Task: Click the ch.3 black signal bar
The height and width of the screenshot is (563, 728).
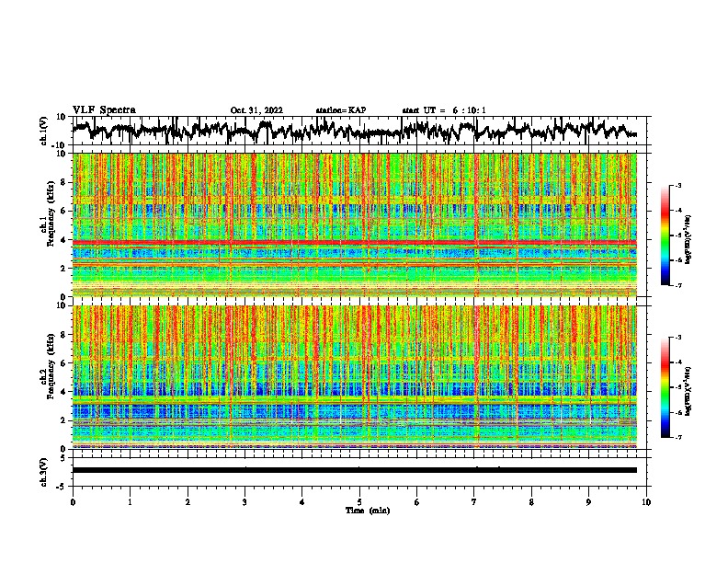Action: click(354, 470)
